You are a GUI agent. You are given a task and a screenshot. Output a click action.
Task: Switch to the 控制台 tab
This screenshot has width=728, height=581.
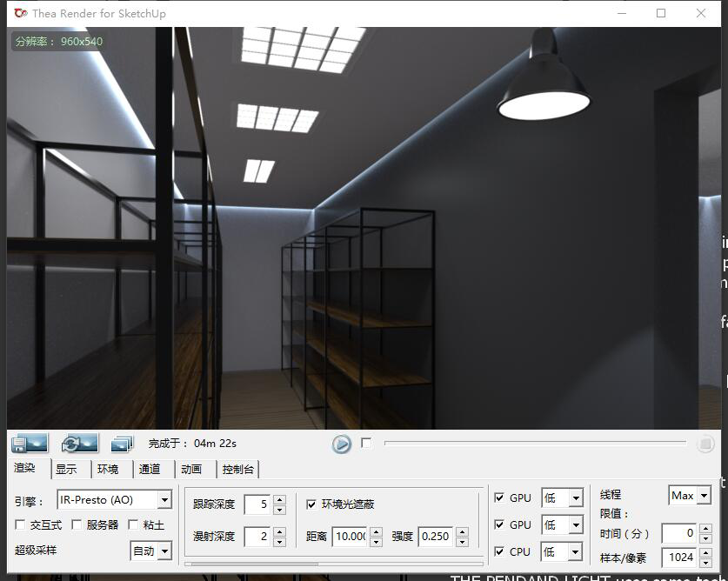tap(238, 469)
